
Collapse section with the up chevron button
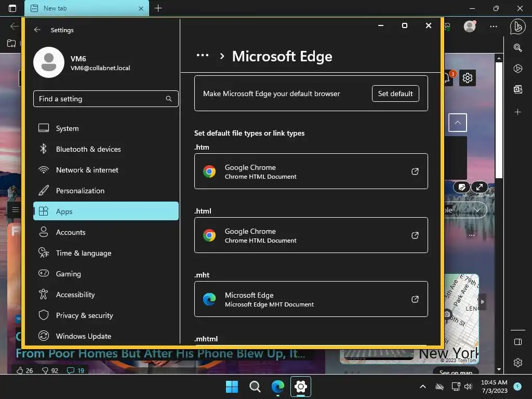pos(458,123)
